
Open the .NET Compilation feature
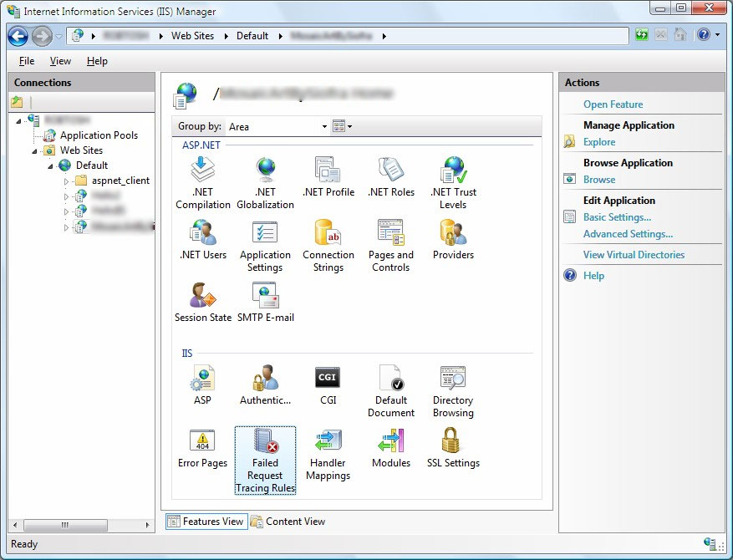(203, 183)
